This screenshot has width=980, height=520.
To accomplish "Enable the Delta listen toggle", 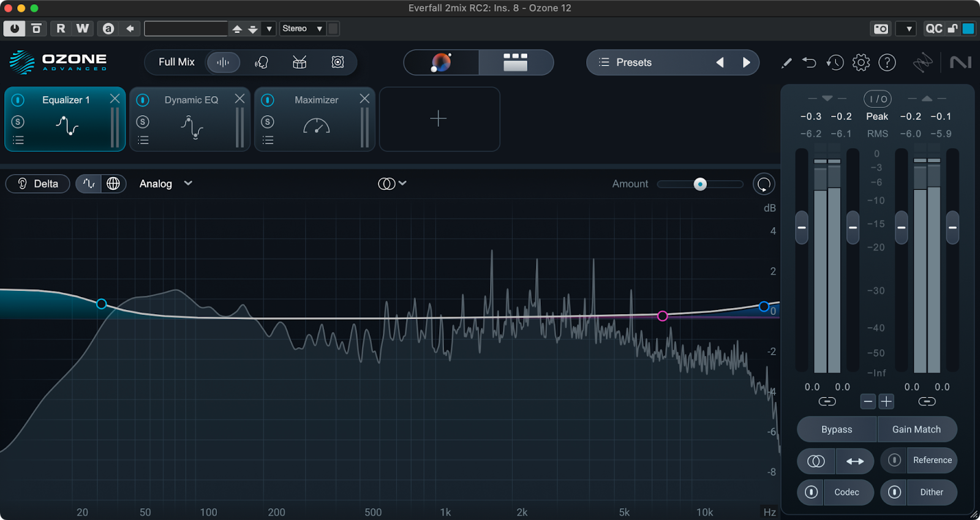I will (x=38, y=184).
